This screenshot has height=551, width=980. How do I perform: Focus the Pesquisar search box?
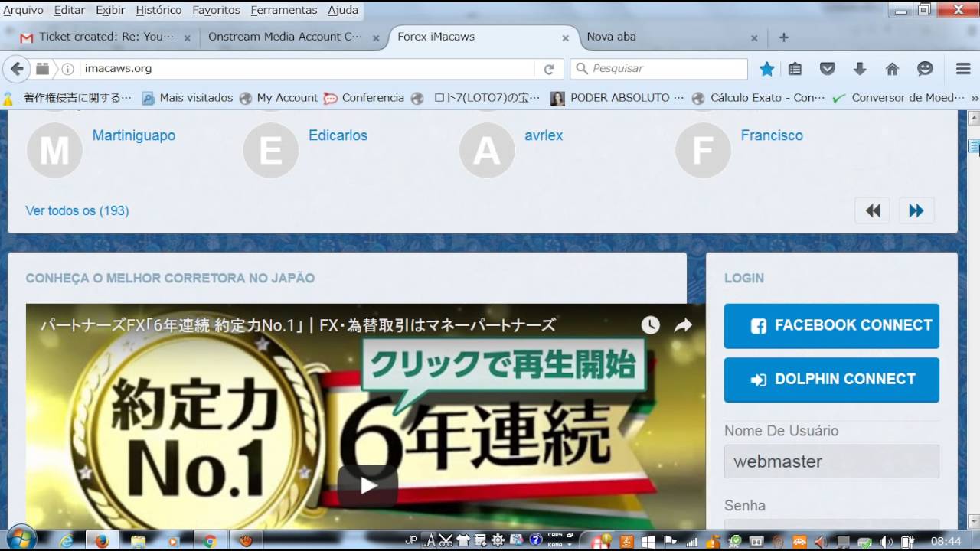pos(658,69)
